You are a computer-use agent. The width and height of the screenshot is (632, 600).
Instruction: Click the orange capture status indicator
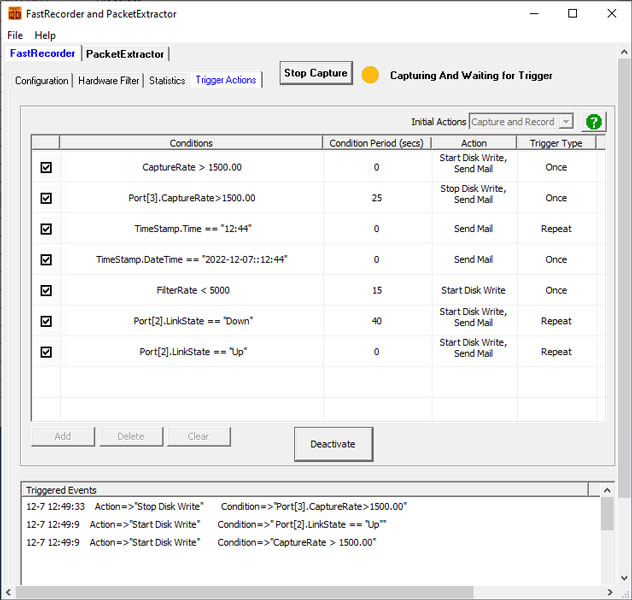370,75
